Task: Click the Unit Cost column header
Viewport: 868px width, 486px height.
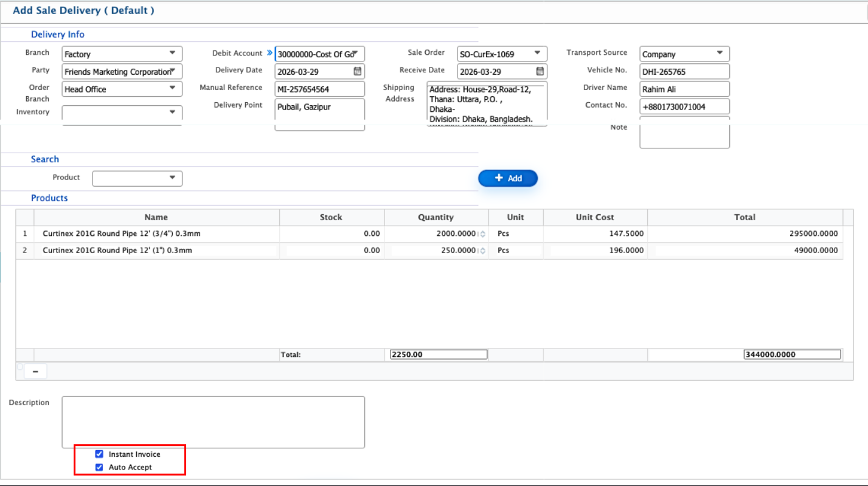Action: coord(595,217)
